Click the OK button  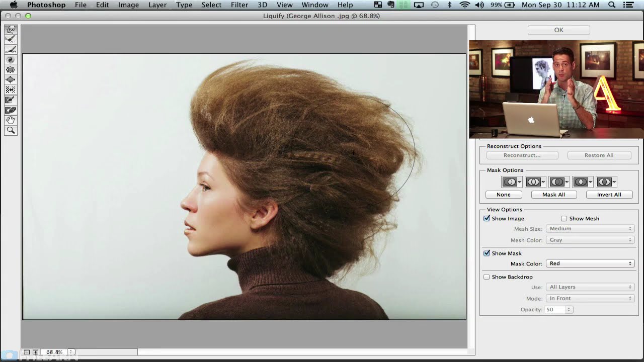(558, 30)
